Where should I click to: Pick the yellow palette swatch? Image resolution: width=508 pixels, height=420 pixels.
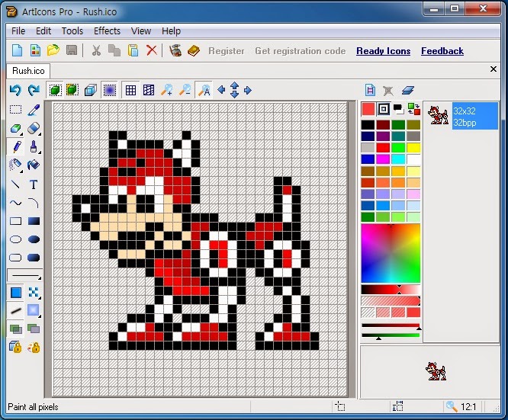[413, 148]
